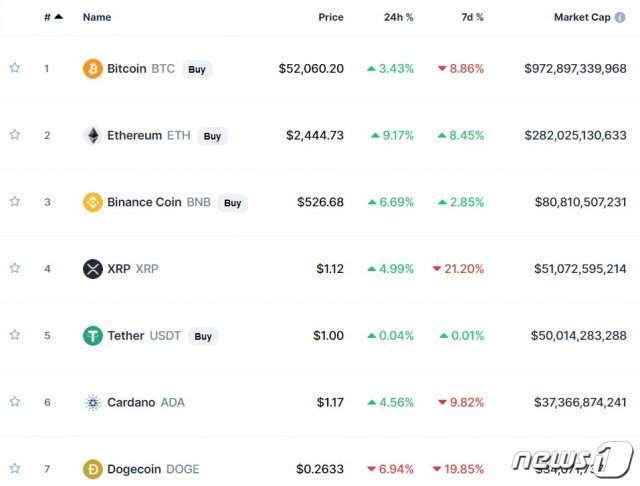640x486 pixels.
Task: Star Bitcoin to add to watchlist
Action: [15, 68]
